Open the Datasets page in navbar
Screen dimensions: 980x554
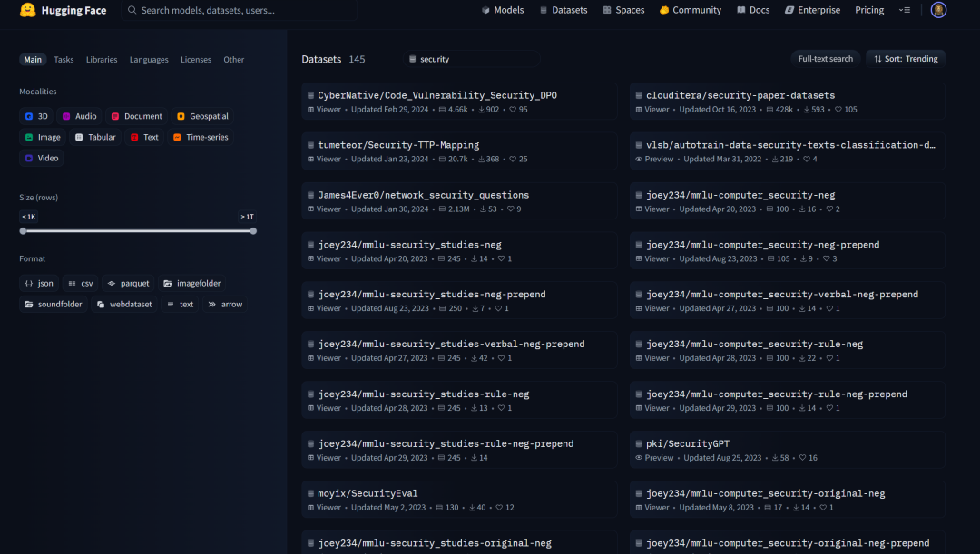pos(563,10)
